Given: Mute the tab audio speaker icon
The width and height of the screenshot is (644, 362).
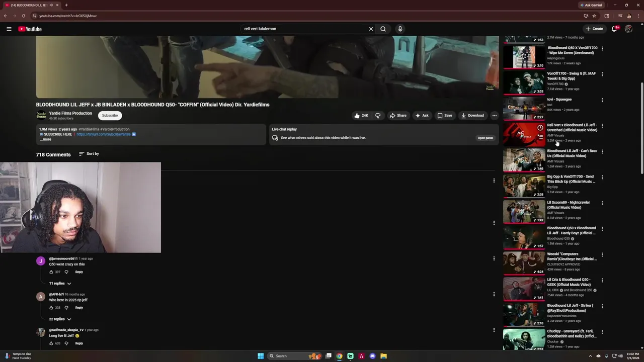Looking at the screenshot, I should tap(51, 5).
